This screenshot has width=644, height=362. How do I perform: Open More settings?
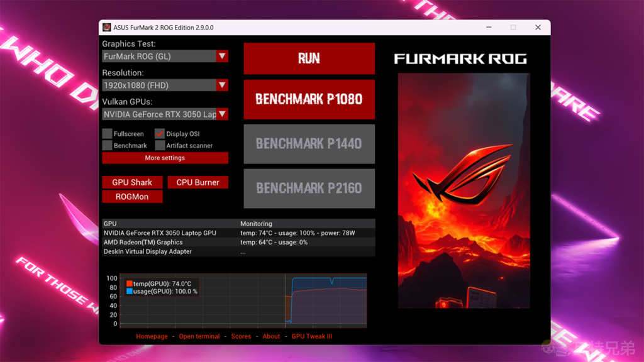point(165,158)
